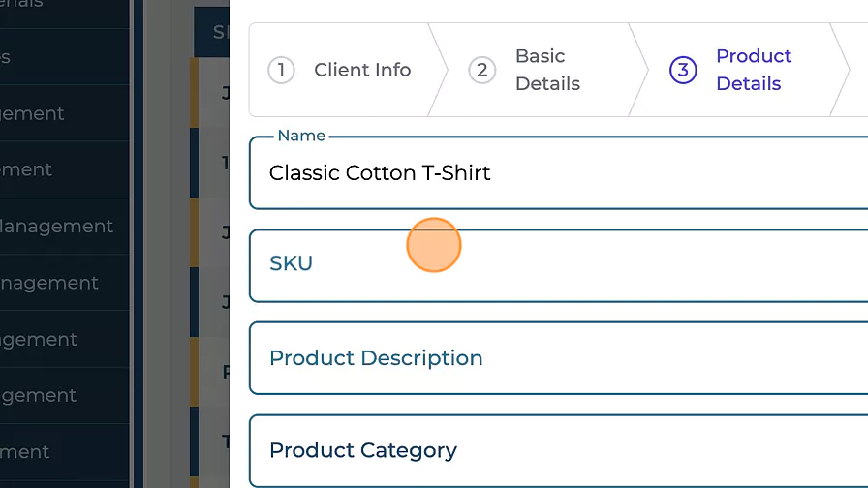The width and height of the screenshot is (868, 488).
Task: Click into the Product Description field
Action: click(562, 358)
